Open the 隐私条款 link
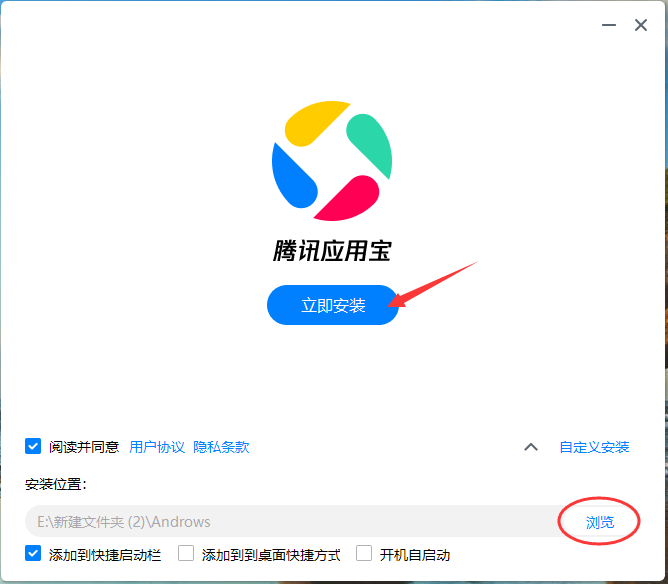This screenshot has height=584, width=668. [221, 447]
